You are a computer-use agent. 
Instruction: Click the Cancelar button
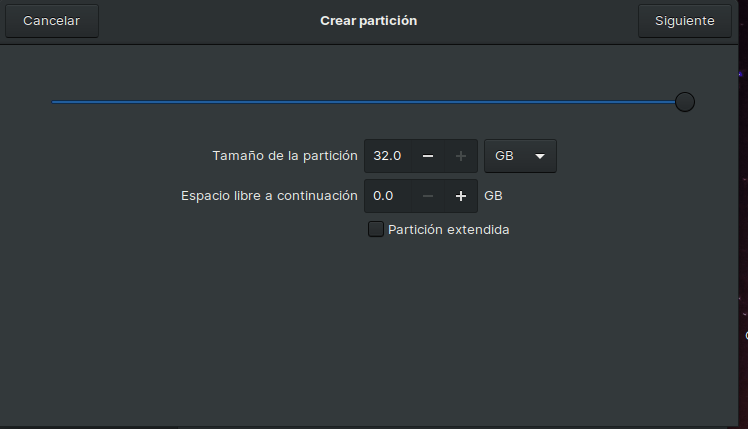52,21
